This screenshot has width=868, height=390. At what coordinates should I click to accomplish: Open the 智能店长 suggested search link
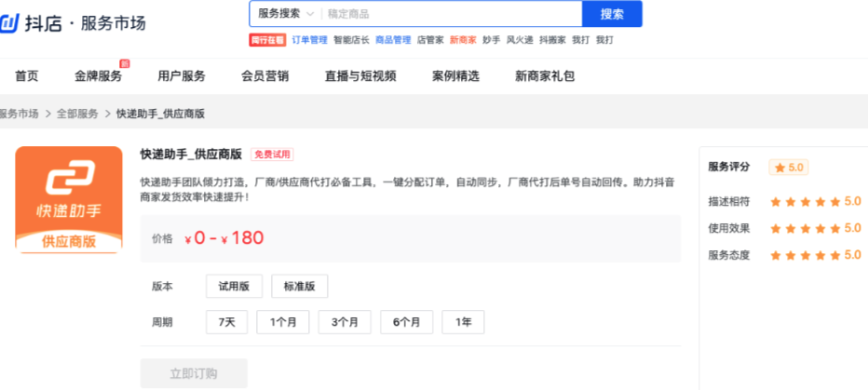[x=351, y=40]
